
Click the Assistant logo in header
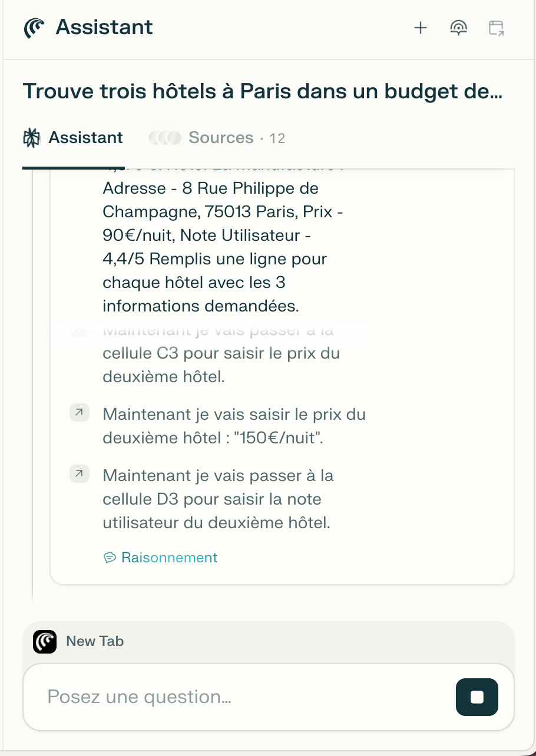pos(34,28)
